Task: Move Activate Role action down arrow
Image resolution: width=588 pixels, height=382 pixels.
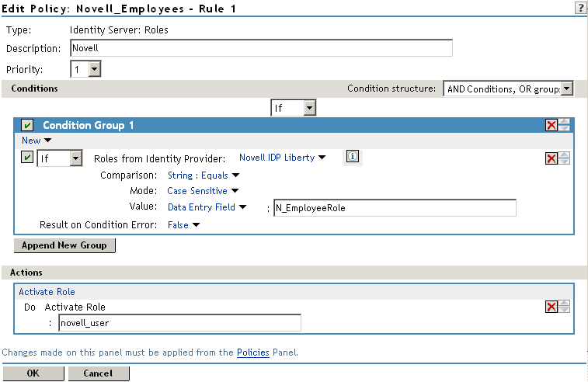Action: click(564, 310)
